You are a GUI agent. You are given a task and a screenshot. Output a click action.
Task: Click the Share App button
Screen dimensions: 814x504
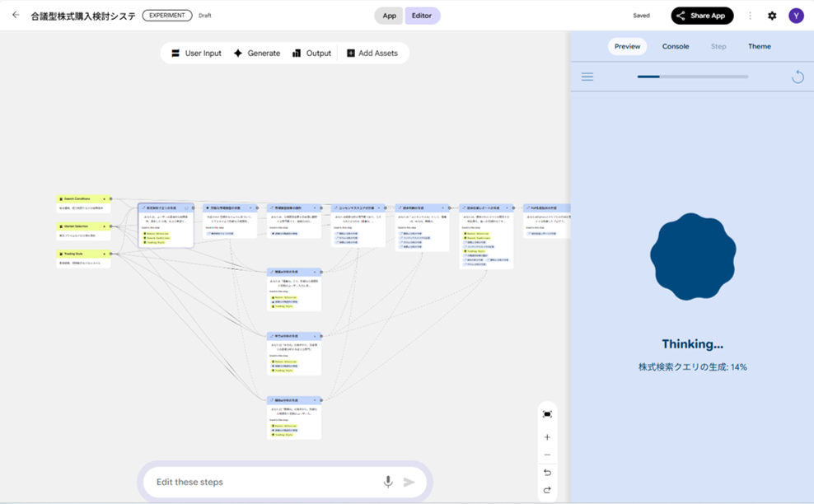click(x=701, y=16)
